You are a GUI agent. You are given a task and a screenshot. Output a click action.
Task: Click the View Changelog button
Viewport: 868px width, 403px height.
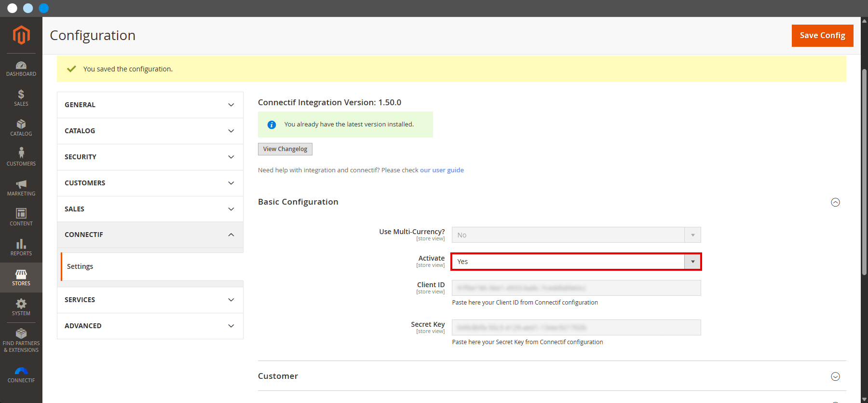click(285, 149)
